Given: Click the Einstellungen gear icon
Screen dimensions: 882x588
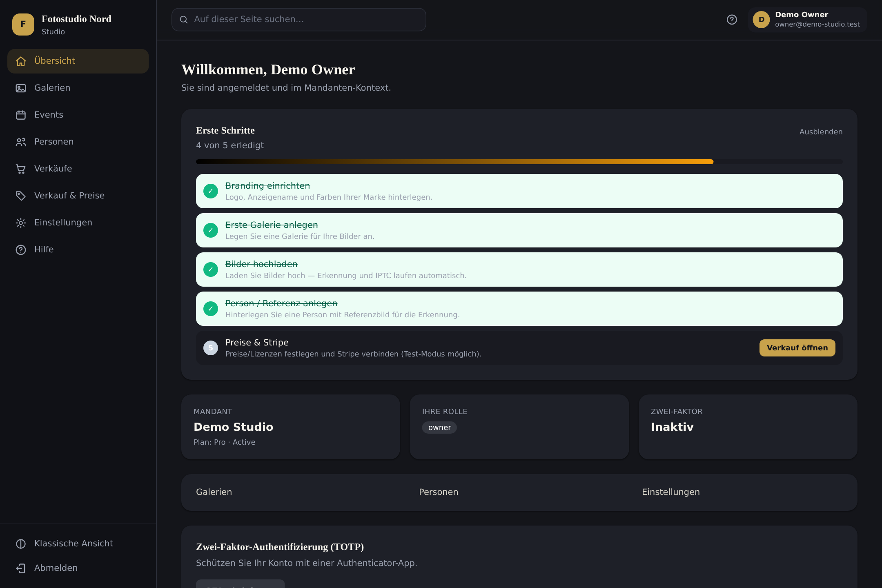Looking at the screenshot, I should coord(21,223).
